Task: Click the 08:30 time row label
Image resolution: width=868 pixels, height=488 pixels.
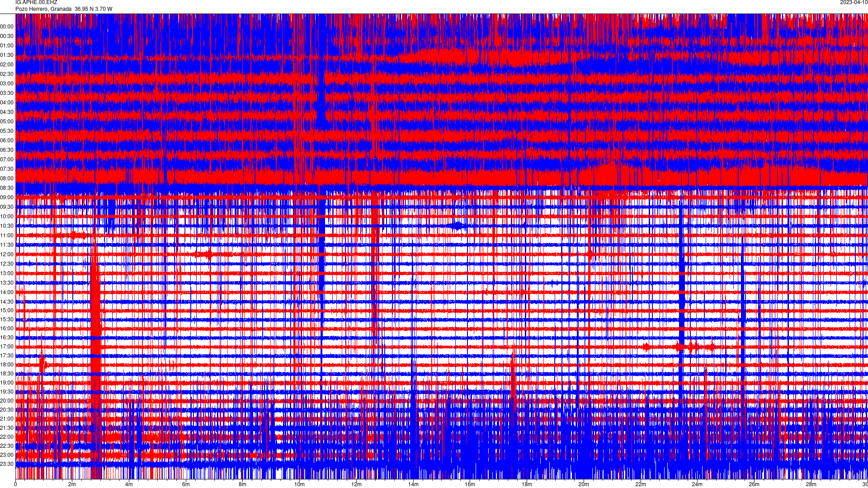Action: pyautogui.click(x=7, y=188)
